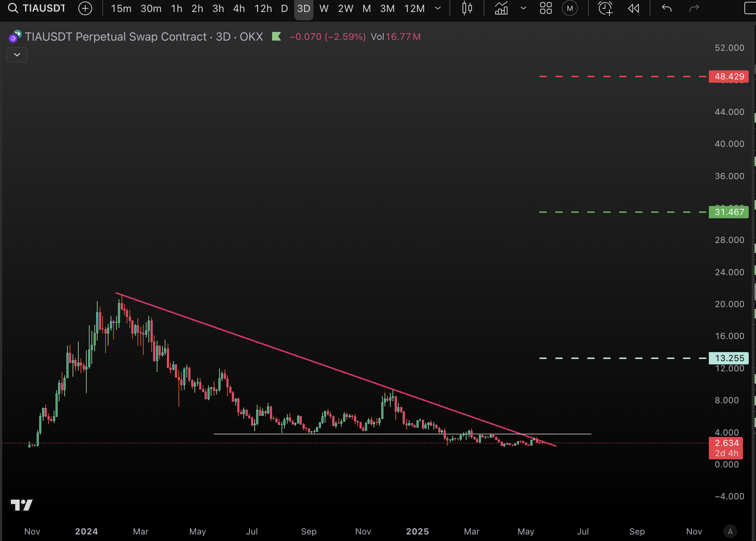Switch to M monthly timeframe

pyautogui.click(x=367, y=8)
